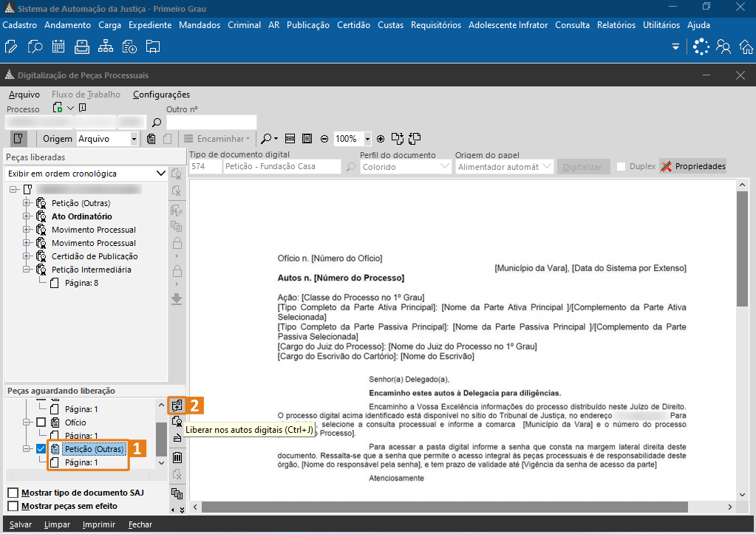756x534 pixels.
Task: Select Ato Ordinatório in the tree
Action: coord(81,216)
